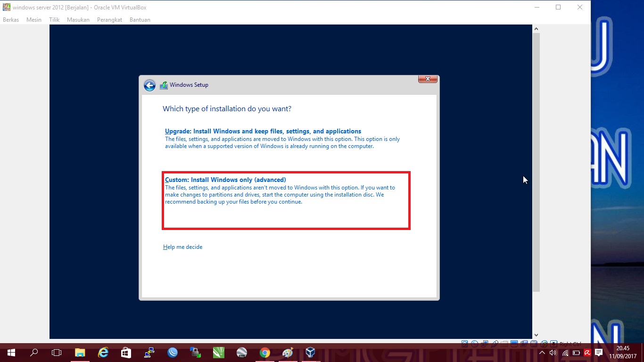
Task: Open the Tilik menu
Action: pos(54,20)
